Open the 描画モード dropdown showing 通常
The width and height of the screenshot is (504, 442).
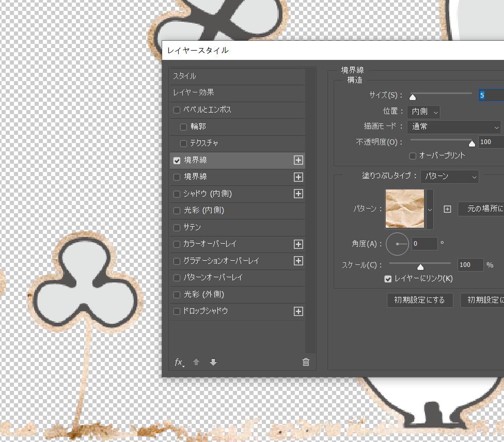[453, 127]
